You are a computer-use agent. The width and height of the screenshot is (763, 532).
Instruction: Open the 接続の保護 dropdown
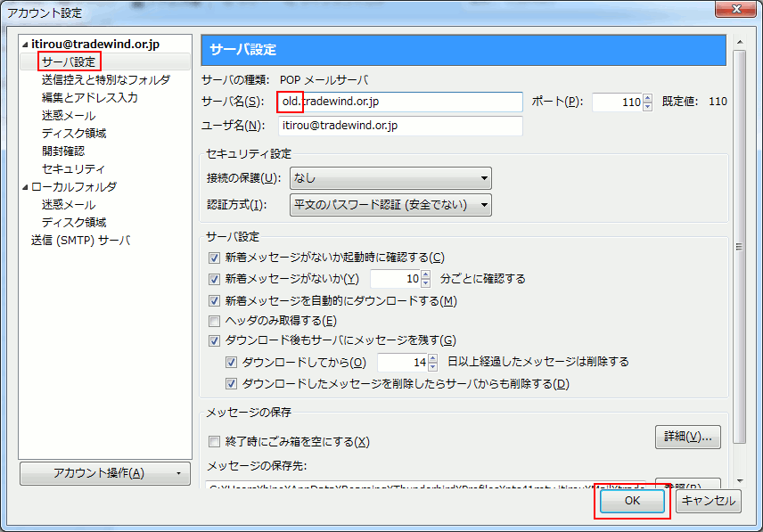coord(390,178)
